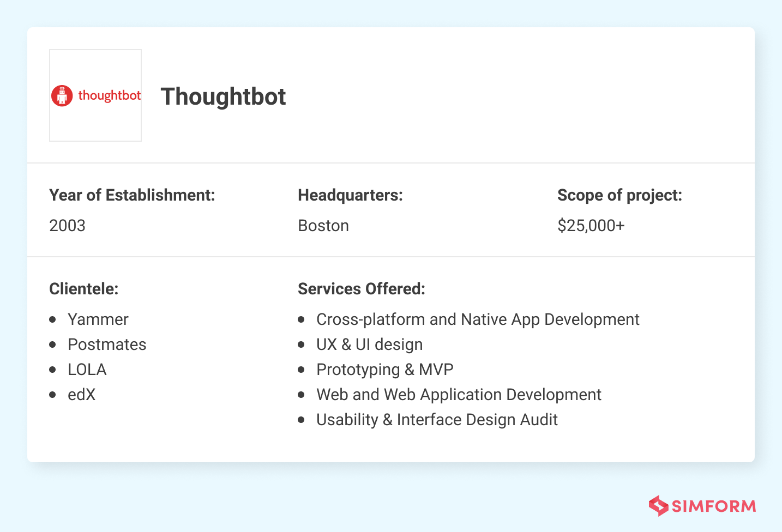This screenshot has width=782, height=532.
Task: Select the Boston headquarters value
Action: [x=323, y=226]
